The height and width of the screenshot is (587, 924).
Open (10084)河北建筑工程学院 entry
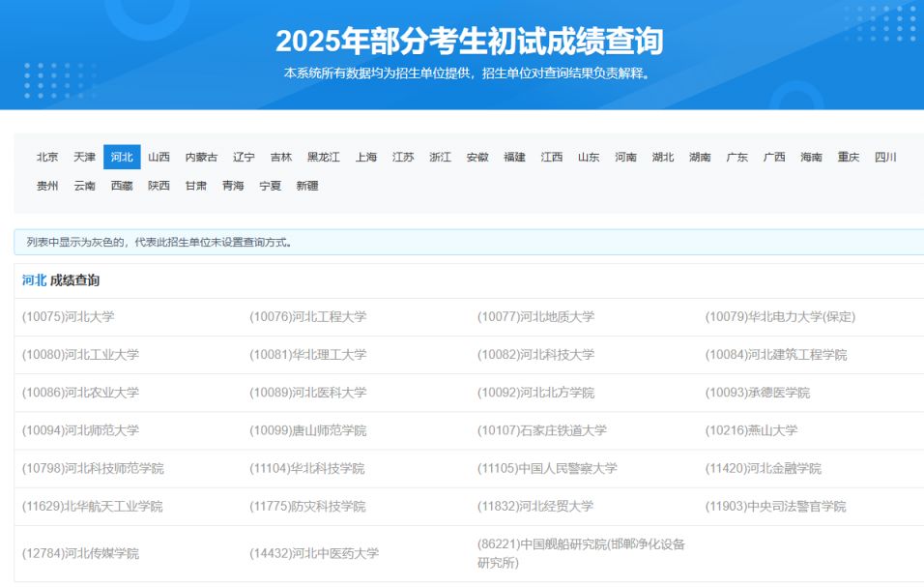click(776, 355)
